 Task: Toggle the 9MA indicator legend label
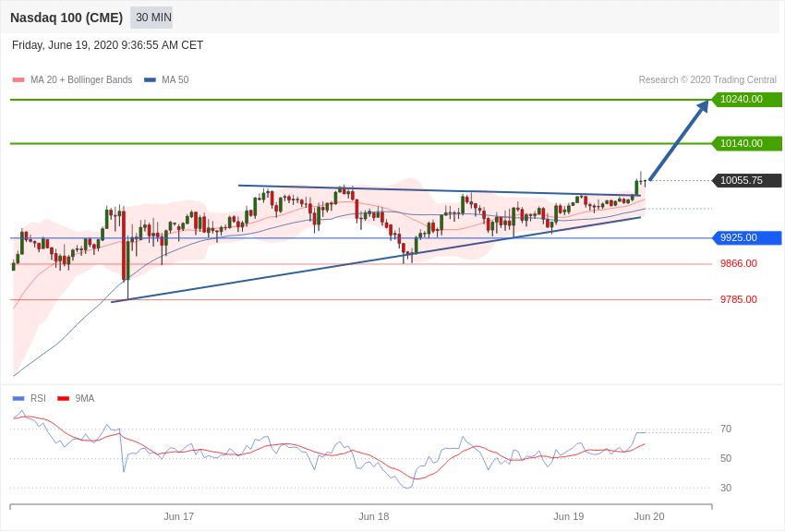(85, 399)
